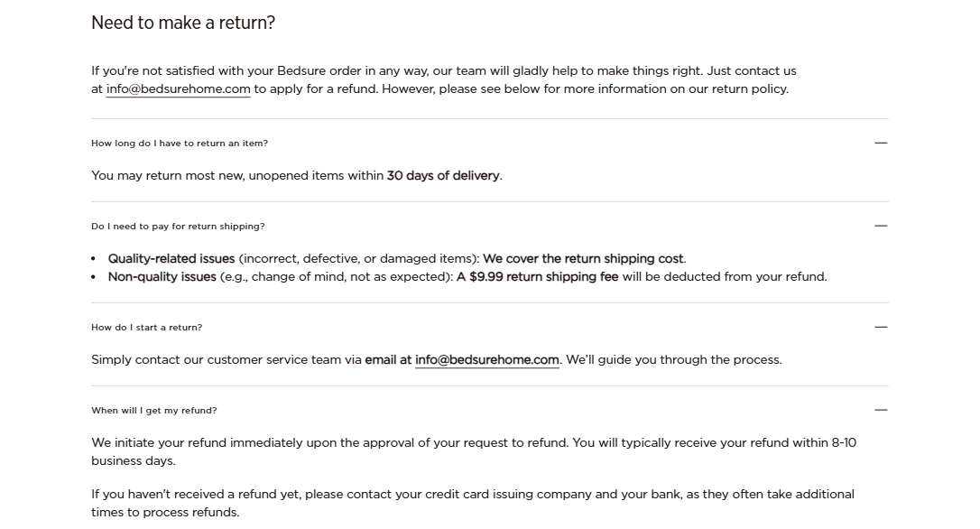Viewport: 980px width, 529px height.
Task: Click the "Need to make a return?" heading
Action: point(183,23)
